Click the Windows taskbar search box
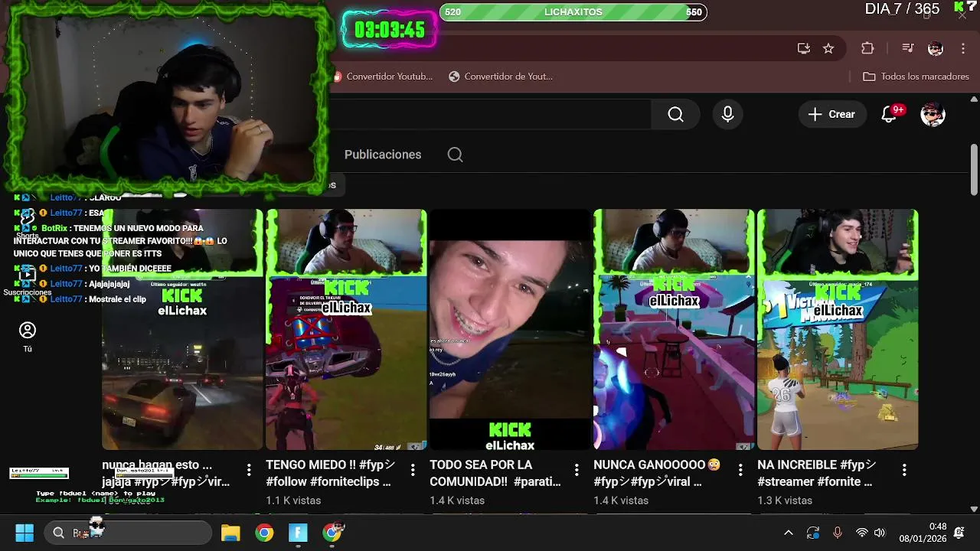 [128, 533]
